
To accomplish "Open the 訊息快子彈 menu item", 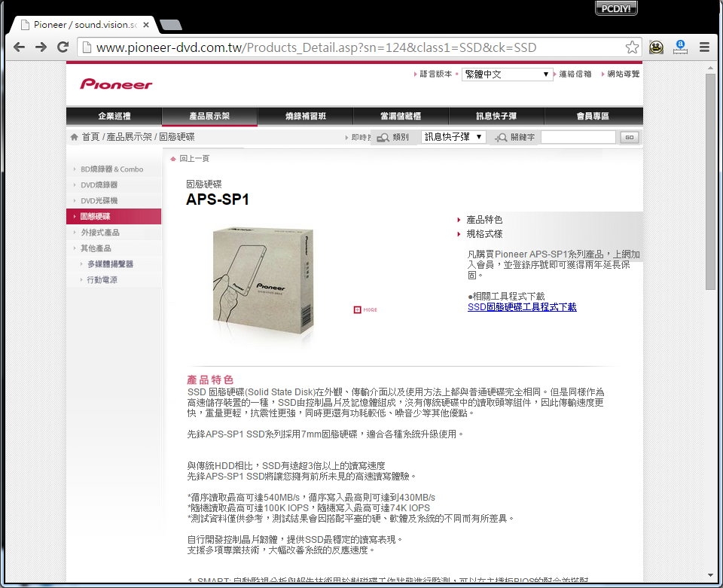I will pyautogui.click(x=496, y=116).
